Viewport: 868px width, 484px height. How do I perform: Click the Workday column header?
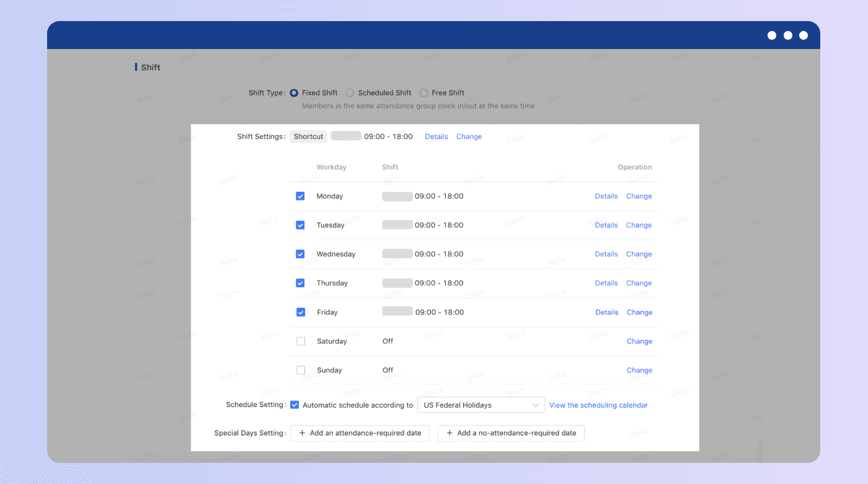tap(332, 167)
